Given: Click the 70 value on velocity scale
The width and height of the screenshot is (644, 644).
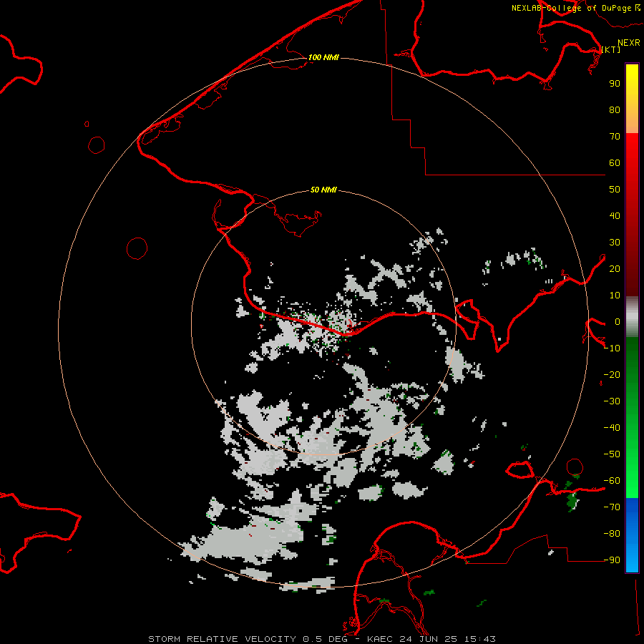Looking at the screenshot, I should pyautogui.click(x=615, y=137).
